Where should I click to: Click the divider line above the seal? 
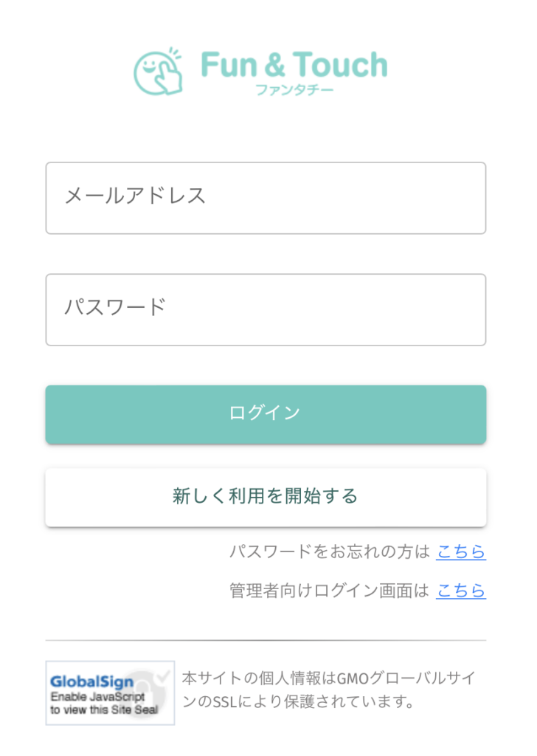[x=266, y=640]
